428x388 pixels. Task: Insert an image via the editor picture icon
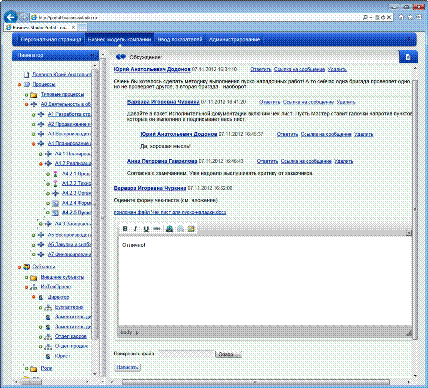click(191, 229)
